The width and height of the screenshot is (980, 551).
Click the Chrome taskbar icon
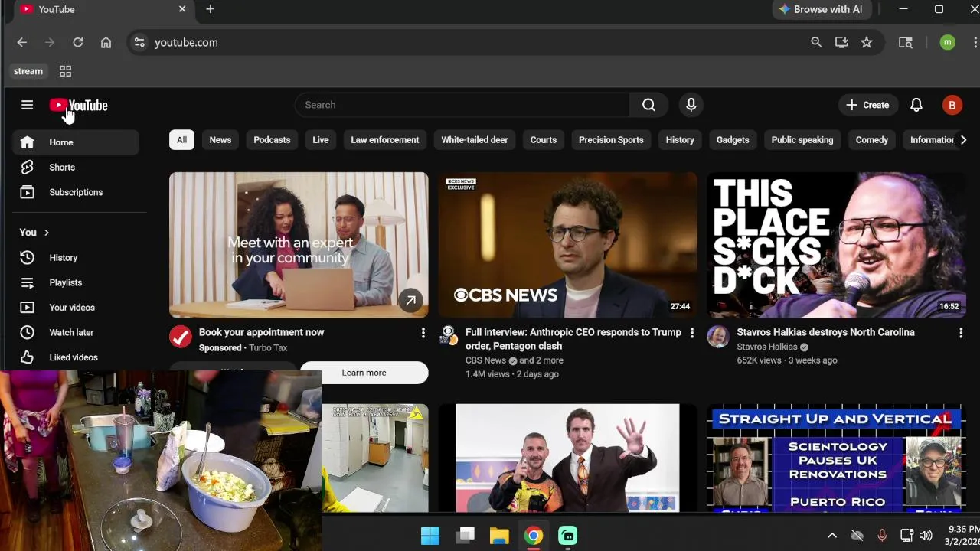click(534, 536)
